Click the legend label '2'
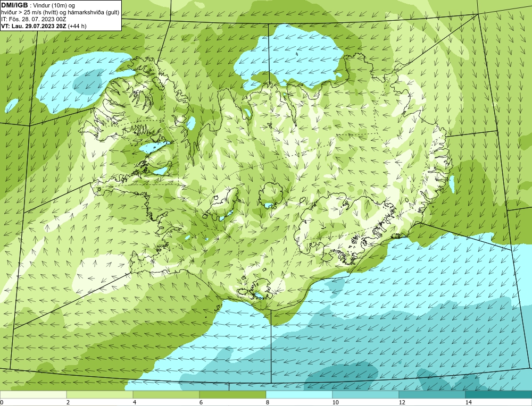 (68, 402)
